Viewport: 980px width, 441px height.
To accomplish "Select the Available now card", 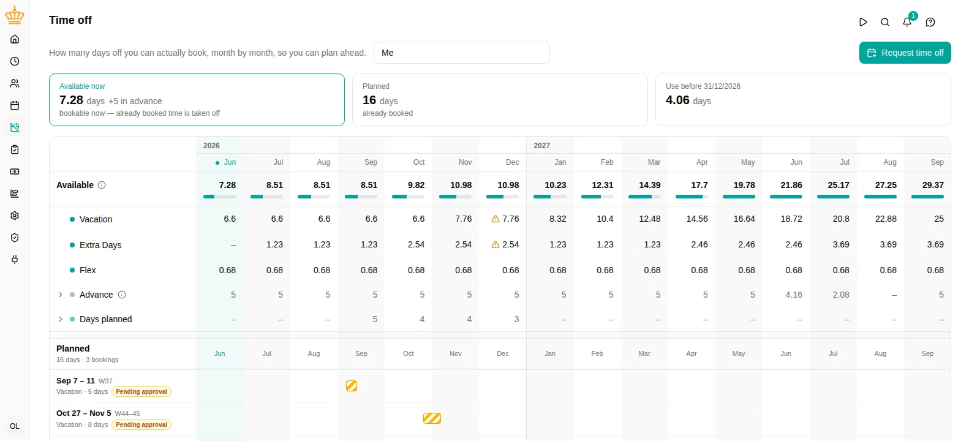I will (x=197, y=100).
